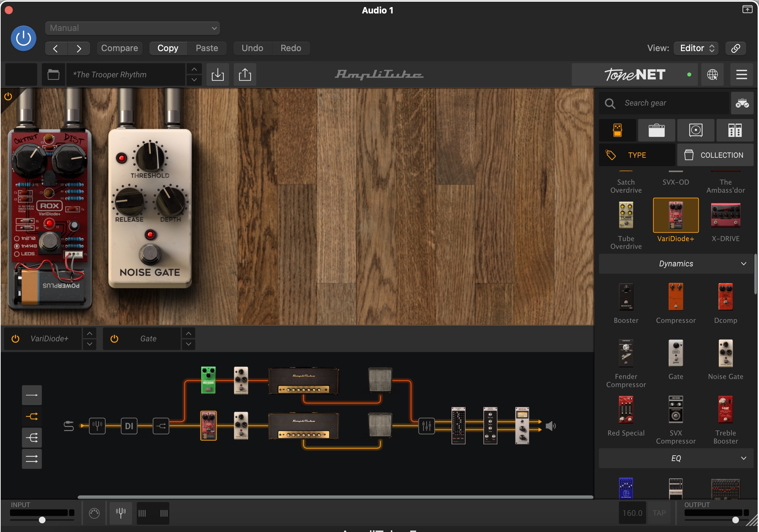Open the Manual preset dropdown
The height and width of the screenshot is (532, 759).
point(132,28)
